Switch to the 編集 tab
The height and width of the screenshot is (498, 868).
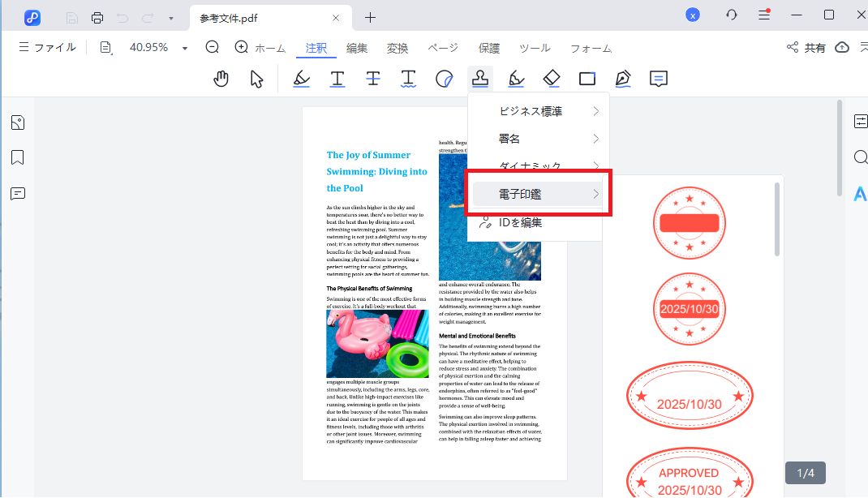(x=357, y=49)
